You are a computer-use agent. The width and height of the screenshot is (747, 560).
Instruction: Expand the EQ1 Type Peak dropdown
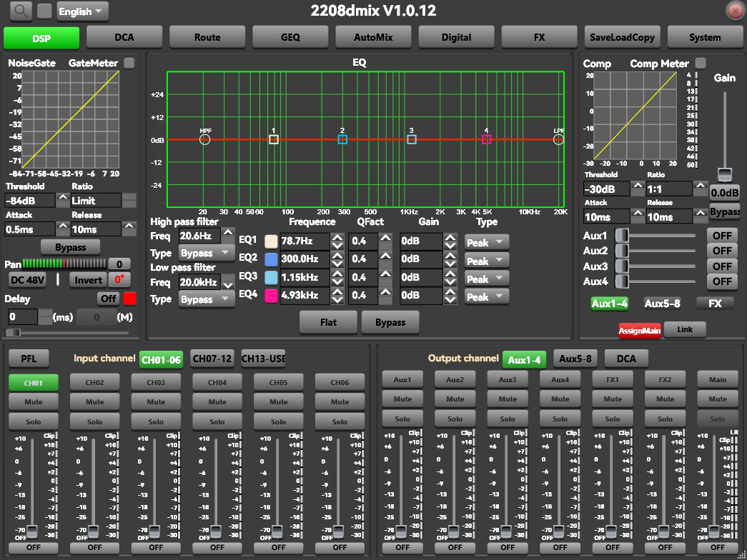[x=487, y=242]
